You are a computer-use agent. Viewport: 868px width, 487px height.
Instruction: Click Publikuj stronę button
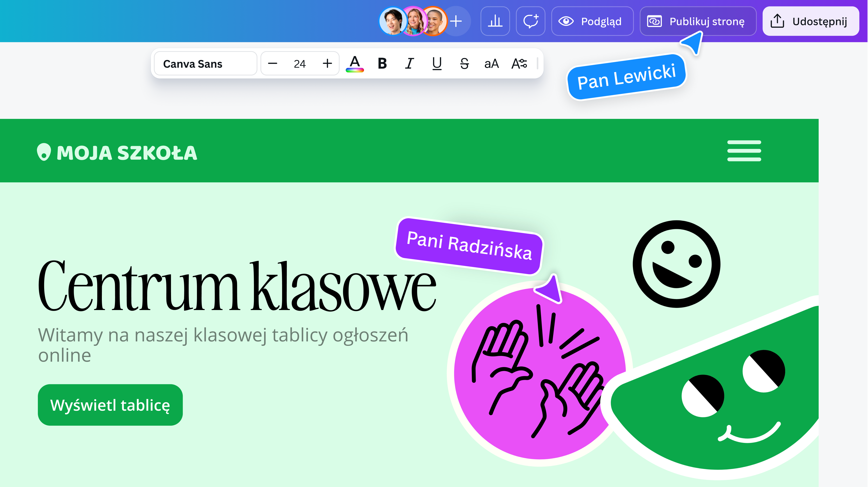tap(698, 21)
